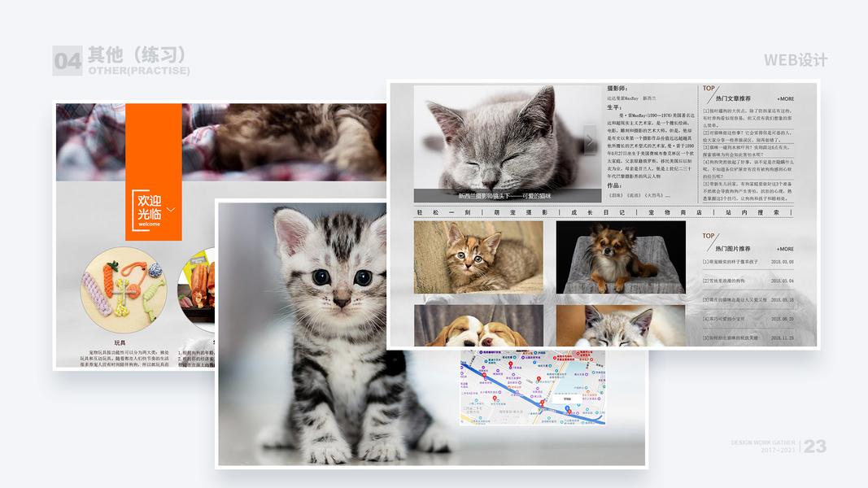Open the brown tabby kitten thumbnail
This screenshot has width=868, height=488.
click(x=478, y=257)
